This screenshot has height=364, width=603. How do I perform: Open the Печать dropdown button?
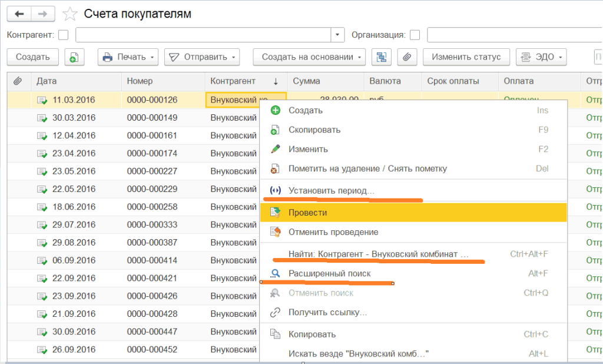(x=128, y=57)
